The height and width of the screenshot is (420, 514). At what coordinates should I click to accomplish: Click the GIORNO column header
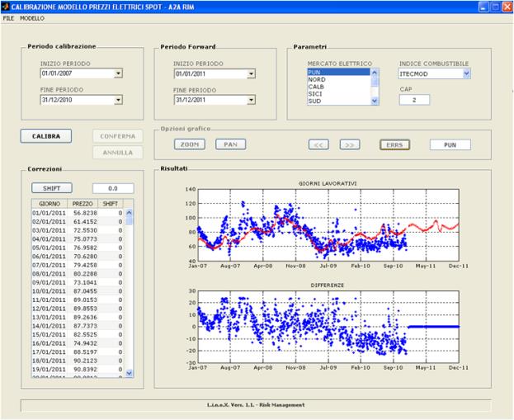pos(50,204)
